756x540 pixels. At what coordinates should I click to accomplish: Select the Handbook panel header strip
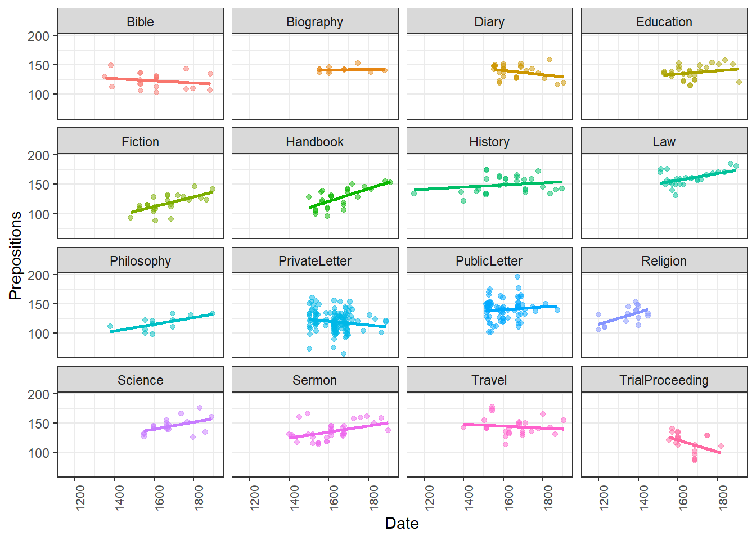pyautogui.click(x=314, y=142)
